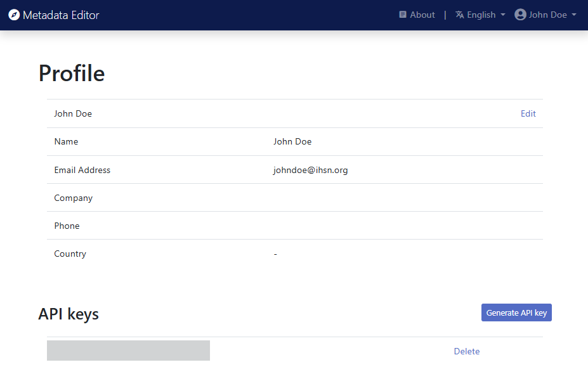Click the masked API key value
This screenshot has width=588, height=367.
tap(128, 350)
